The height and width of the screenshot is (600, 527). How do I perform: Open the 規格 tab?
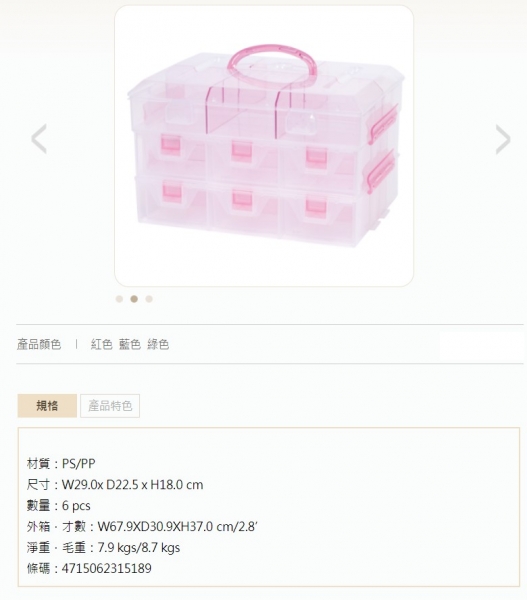click(47, 406)
